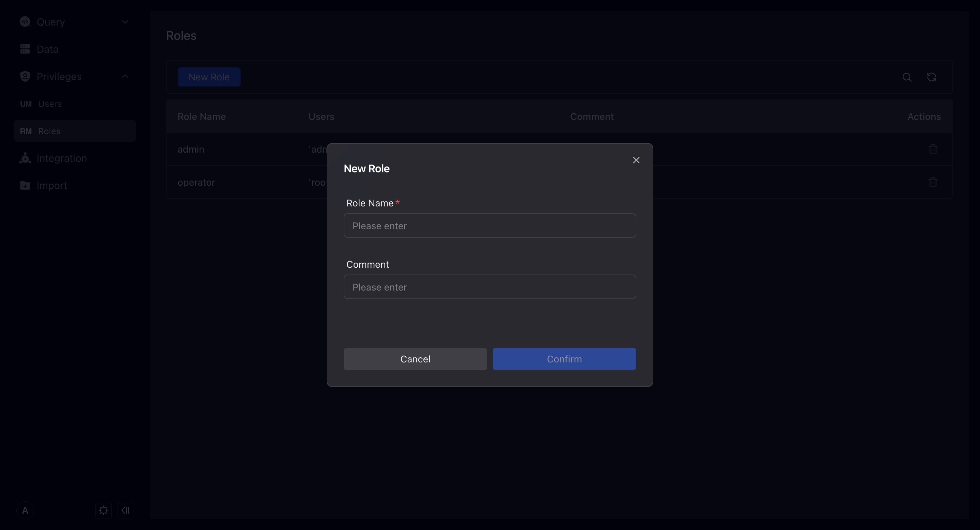Delete the operator role via trash icon

[933, 182]
